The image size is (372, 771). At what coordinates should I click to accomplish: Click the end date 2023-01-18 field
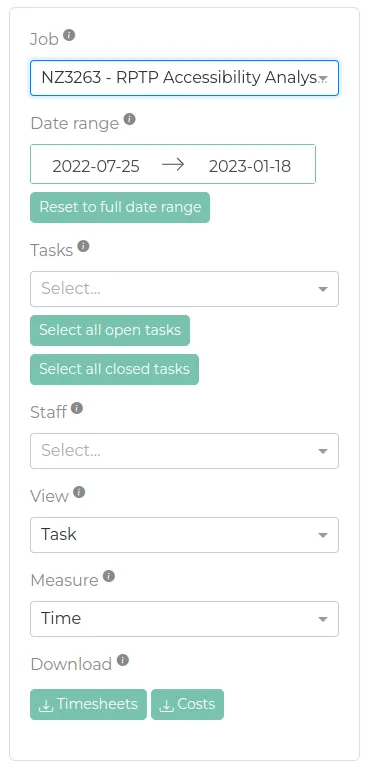pyautogui.click(x=250, y=166)
